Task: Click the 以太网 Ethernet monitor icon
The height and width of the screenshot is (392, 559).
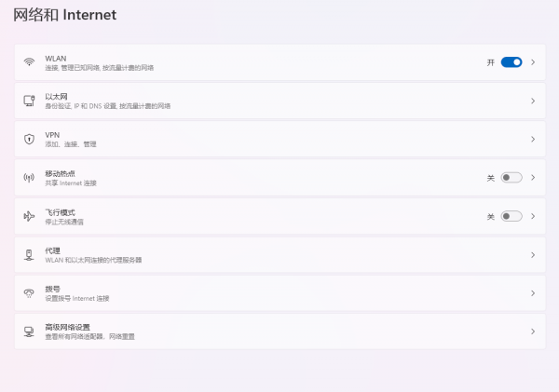Action: (29, 101)
